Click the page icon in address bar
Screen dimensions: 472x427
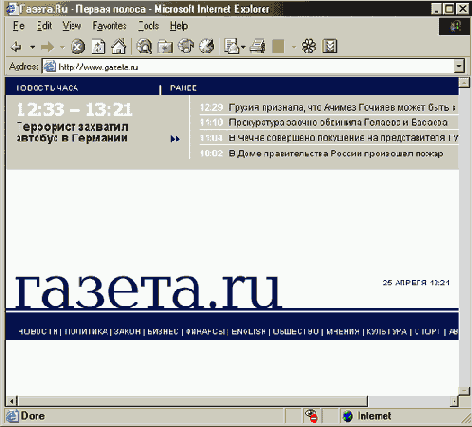(50, 67)
